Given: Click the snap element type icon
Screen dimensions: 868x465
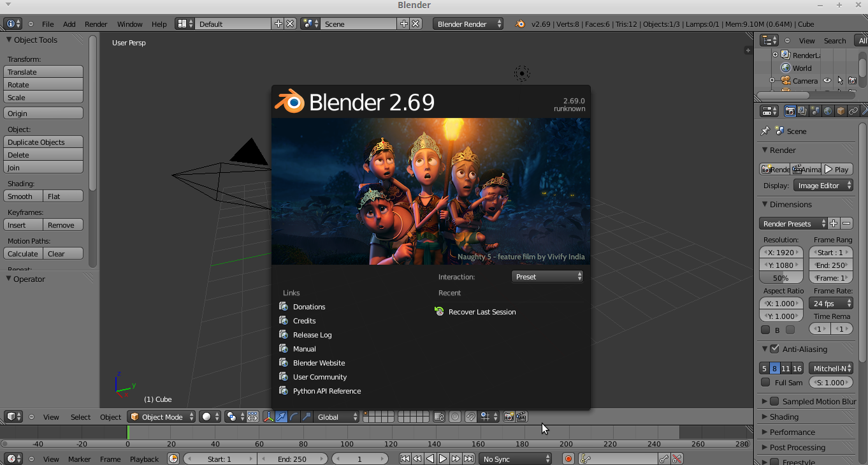Looking at the screenshot, I should (x=489, y=417).
